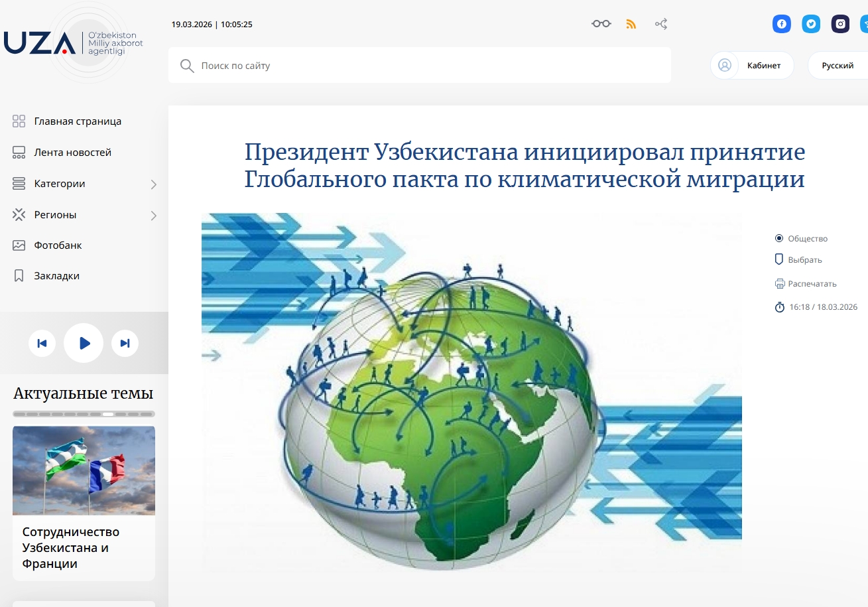Open the RSS feed icon
Screen dimensions: 868x607
click(631, 24)
